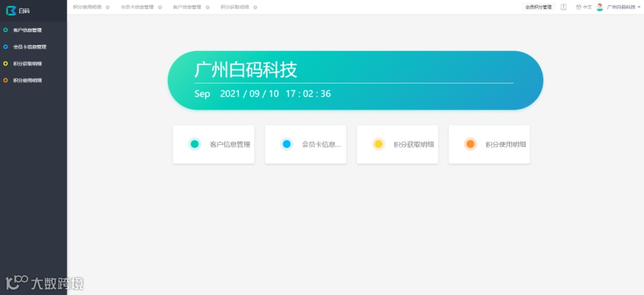
Task: Click the 会员积分管理 button
Action: (x=538, y=7)
